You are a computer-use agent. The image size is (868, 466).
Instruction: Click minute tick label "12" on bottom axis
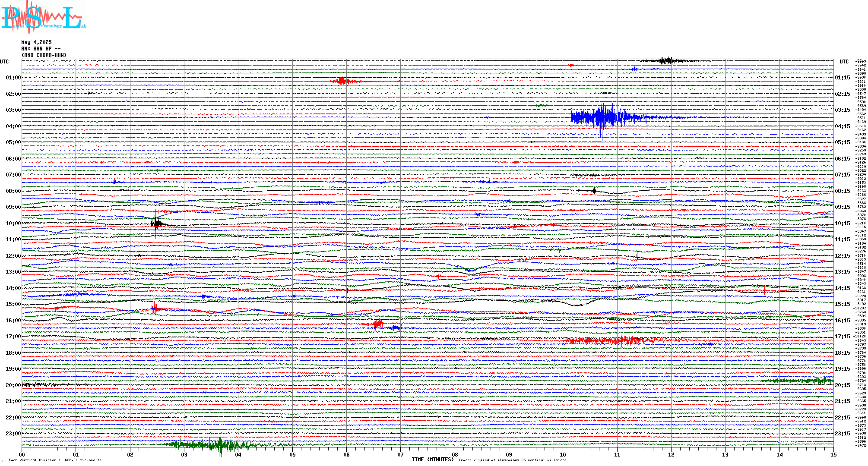coord(671,455)
